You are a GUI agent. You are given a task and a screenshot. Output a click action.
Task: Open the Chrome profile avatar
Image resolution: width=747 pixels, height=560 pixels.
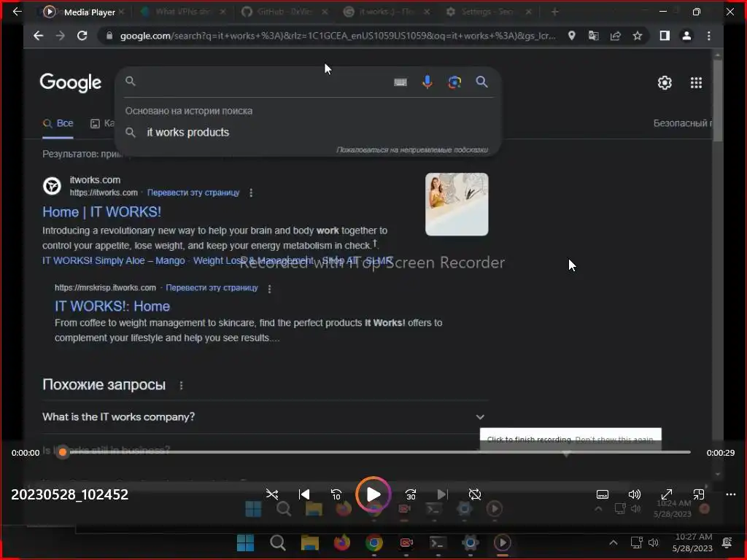point(686,36)
